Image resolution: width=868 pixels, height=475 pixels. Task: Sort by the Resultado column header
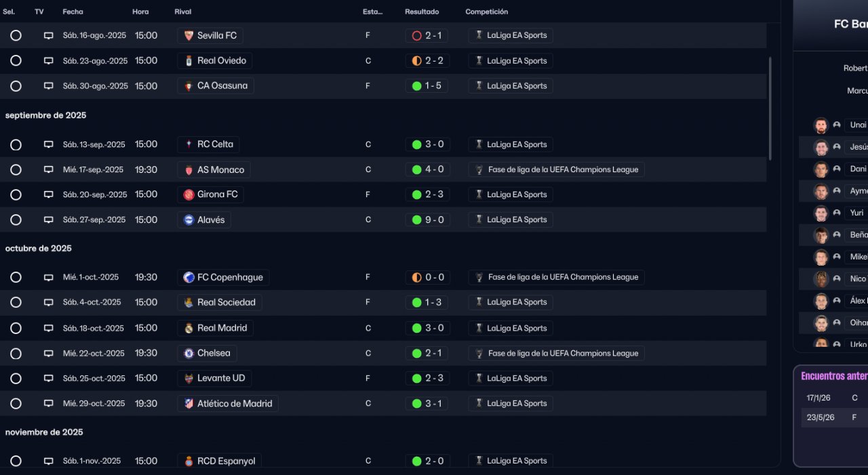click(422, 12)
